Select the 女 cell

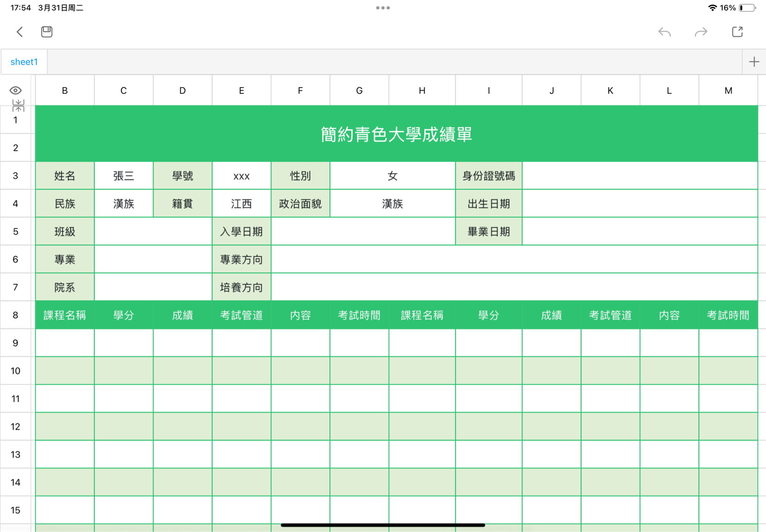click(393, 176)
